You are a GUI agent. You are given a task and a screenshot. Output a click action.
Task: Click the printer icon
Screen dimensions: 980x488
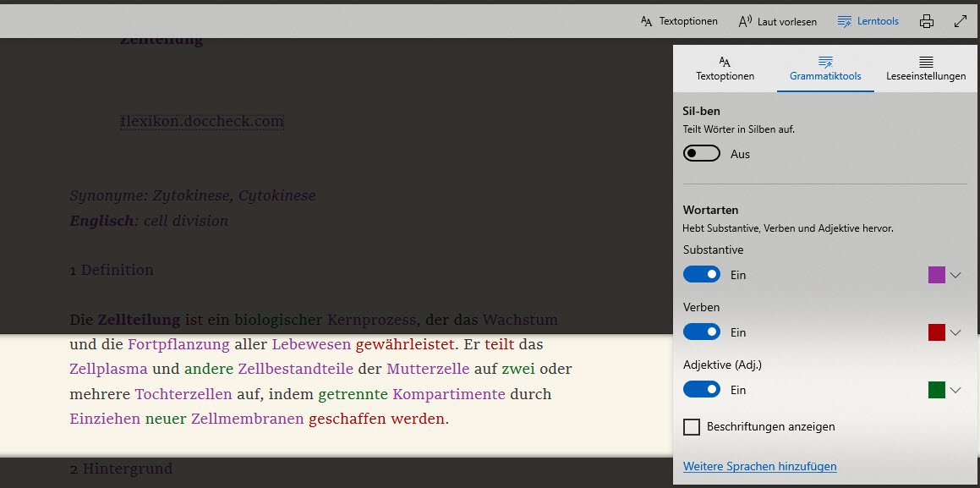927,21
